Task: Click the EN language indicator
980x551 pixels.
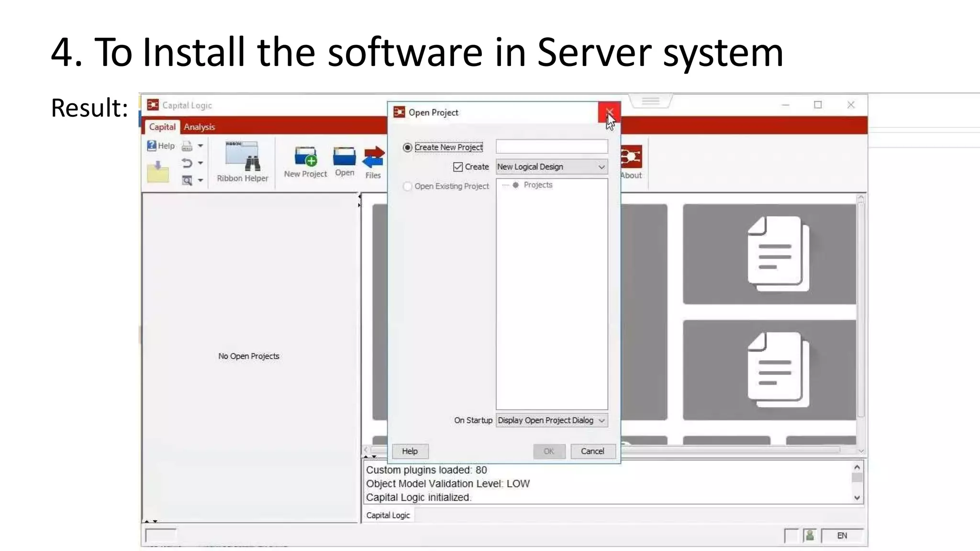Action: [x=842, y=536]
